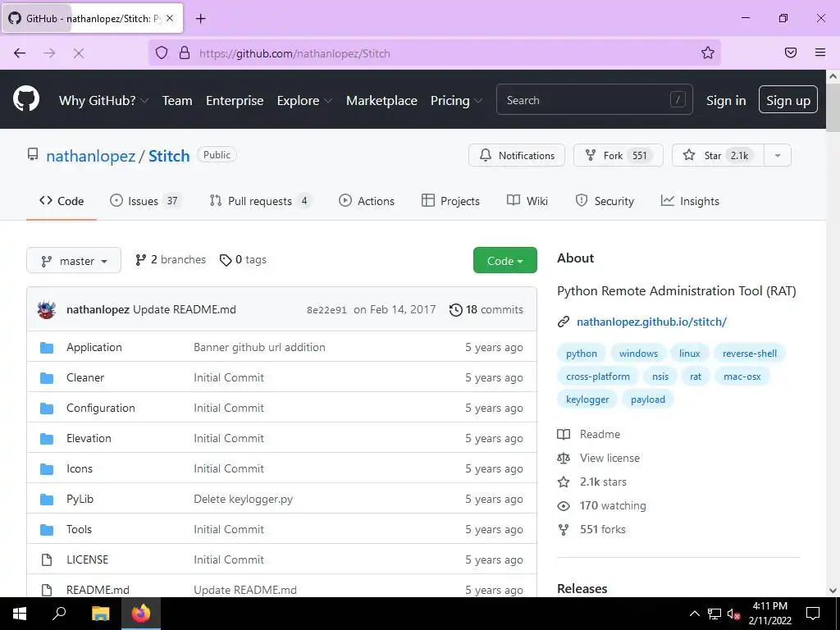Click the Sign up button

click(x=788, y=99)
